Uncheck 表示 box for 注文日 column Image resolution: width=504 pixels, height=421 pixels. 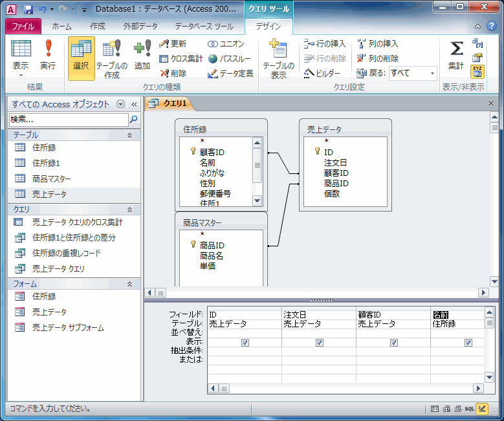pyautogui.click(x=320, y=343)
